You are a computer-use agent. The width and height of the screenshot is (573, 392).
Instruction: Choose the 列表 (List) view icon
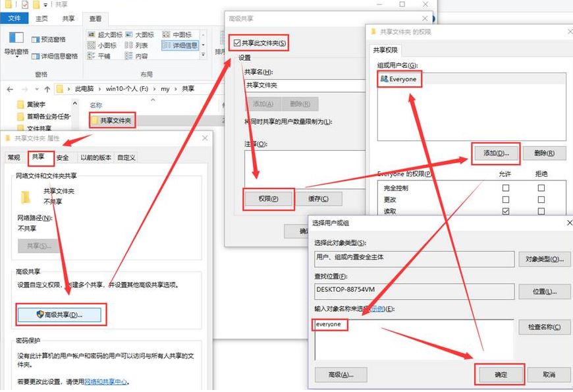point(129,45)
